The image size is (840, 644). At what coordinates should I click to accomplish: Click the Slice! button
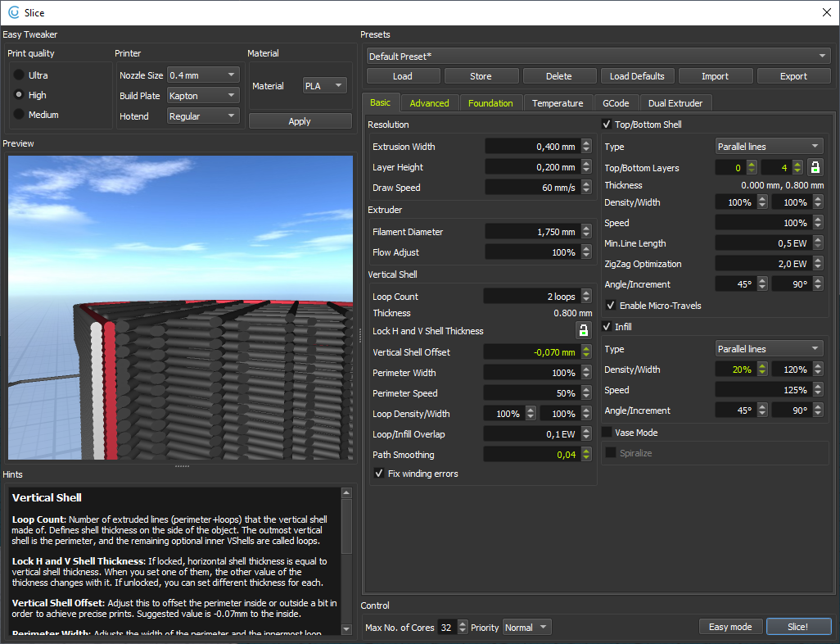[x=797, y=627]
